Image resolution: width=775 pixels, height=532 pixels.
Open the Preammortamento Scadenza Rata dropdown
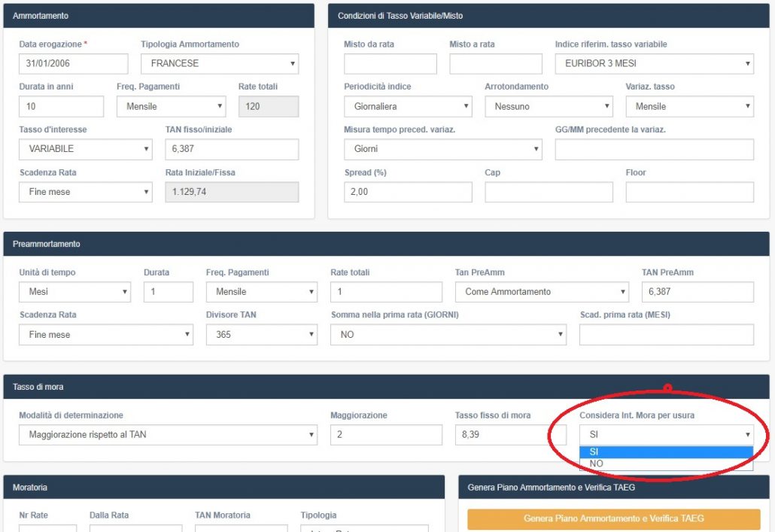(x=106, y=335)
